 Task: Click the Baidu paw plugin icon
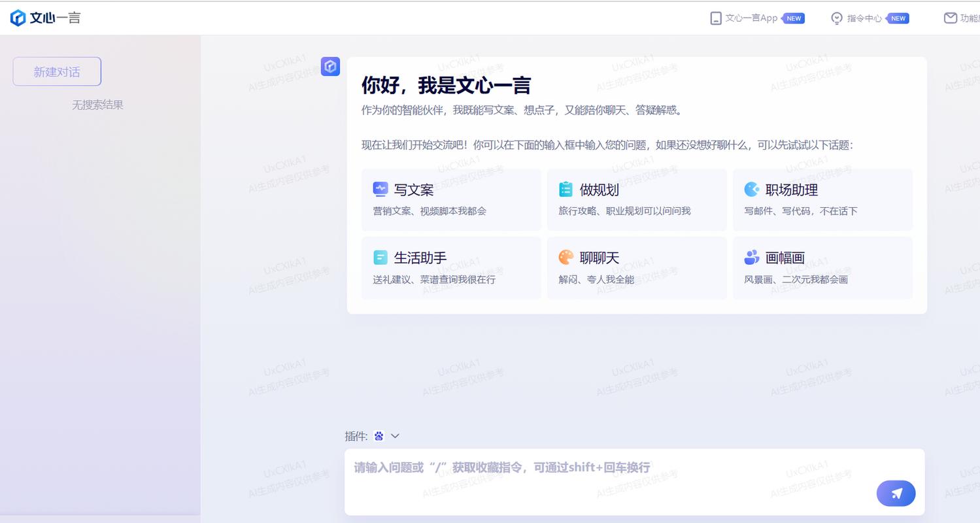379,436
